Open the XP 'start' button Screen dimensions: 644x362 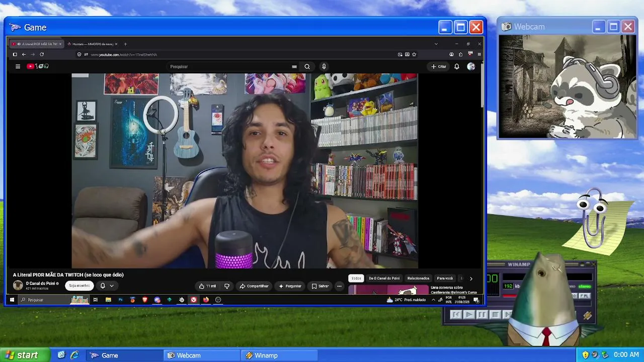(x=25, y=355)
